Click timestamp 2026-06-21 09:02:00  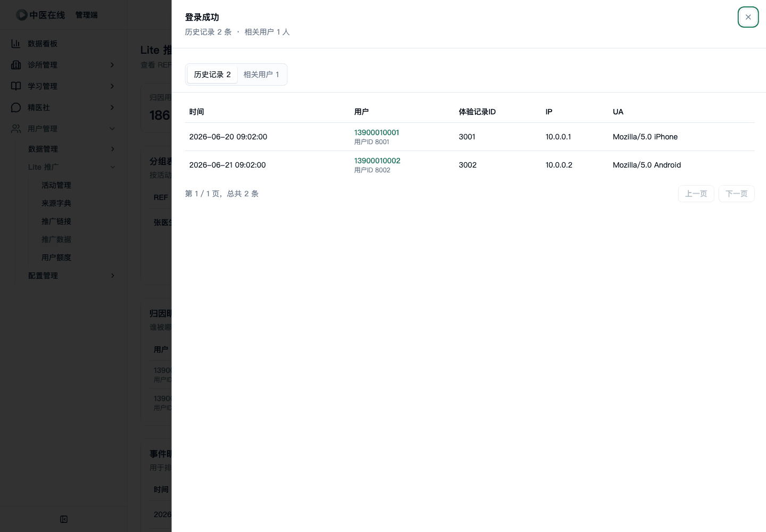tap(228, 165)
